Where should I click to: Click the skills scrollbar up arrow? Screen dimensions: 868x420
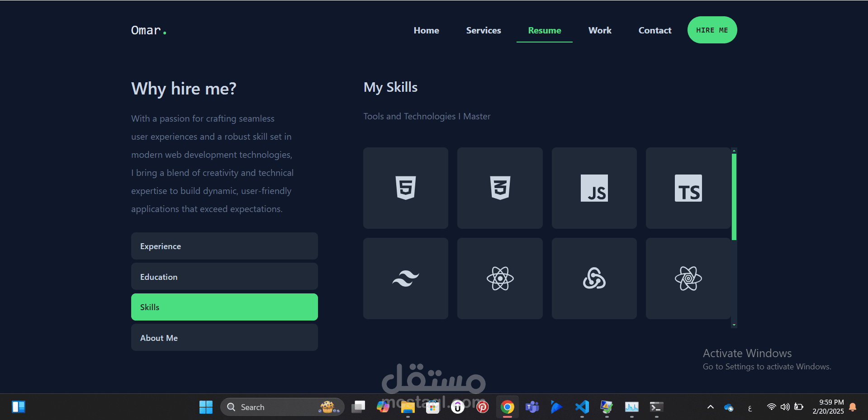click(x=734, y=151)
